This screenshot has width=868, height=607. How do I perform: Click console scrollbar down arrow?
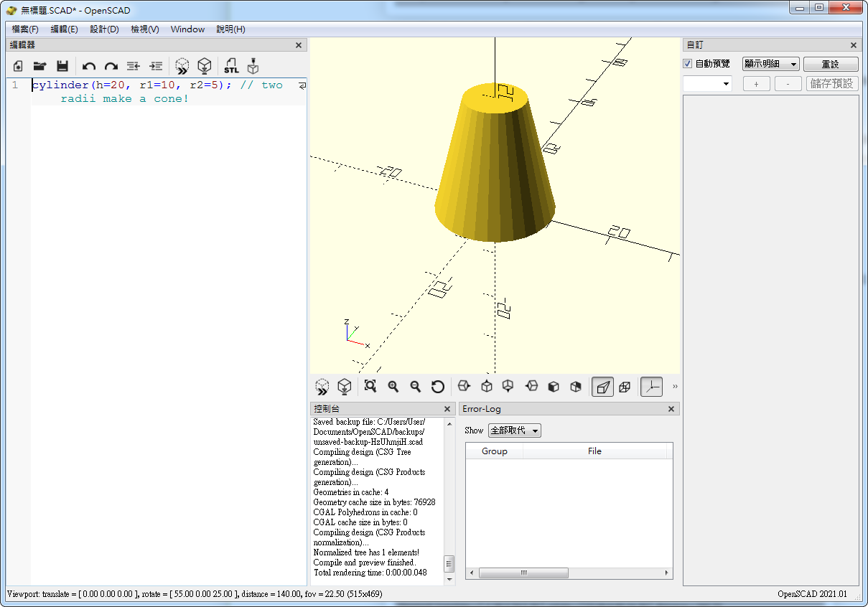pos(449,579)
